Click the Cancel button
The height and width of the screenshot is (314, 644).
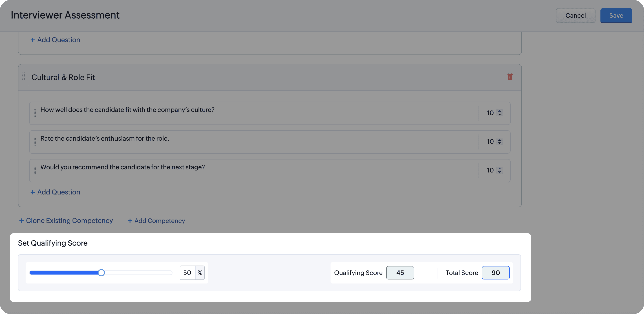coord(575,15)
